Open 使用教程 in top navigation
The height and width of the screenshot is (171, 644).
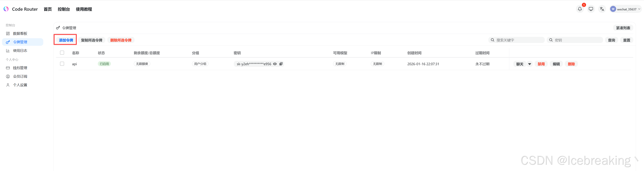[84, 9]
